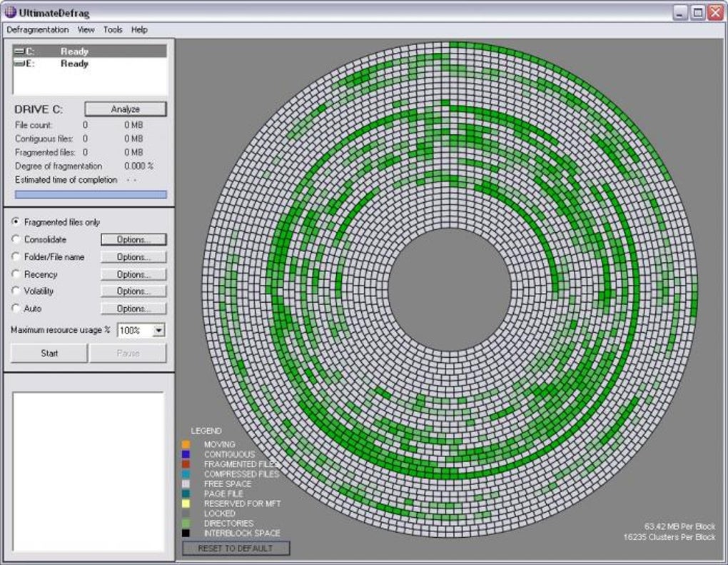Click the Start button

click(x=49, y=353)
